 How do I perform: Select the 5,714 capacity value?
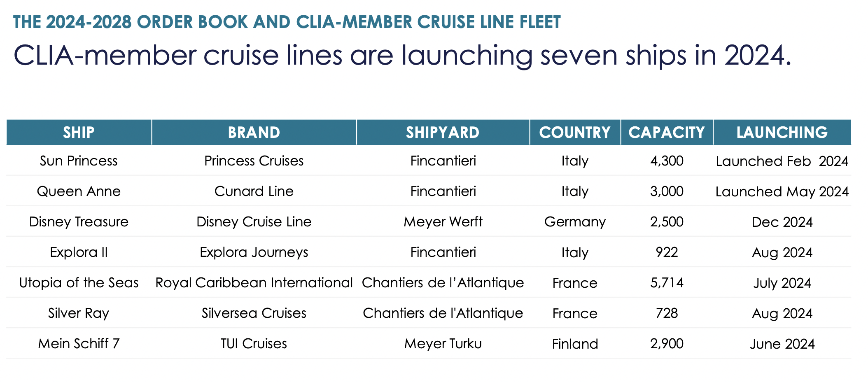667,283
